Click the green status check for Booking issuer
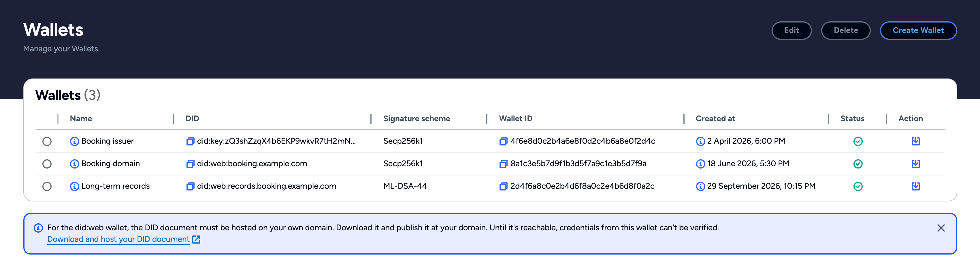The image size is (980, 273). (x=858, y=141)
